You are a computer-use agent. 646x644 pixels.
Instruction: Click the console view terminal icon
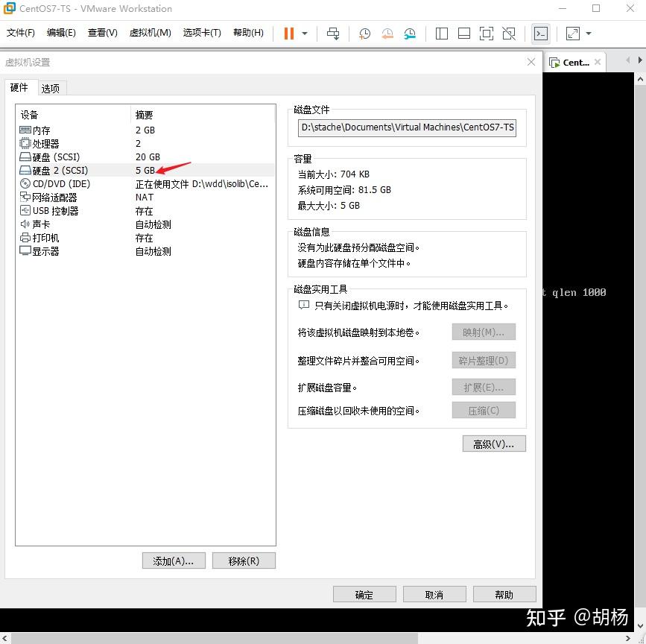540,34
